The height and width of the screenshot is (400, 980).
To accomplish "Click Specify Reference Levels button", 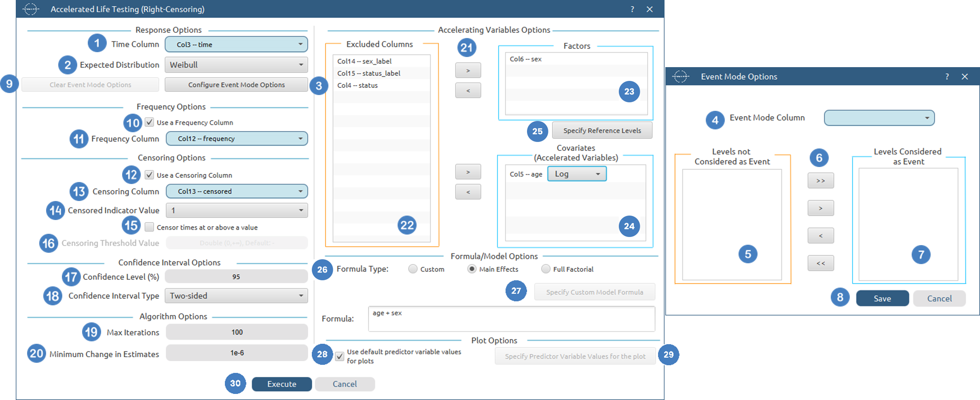I will pyautogui.click(x=602, y=130).
